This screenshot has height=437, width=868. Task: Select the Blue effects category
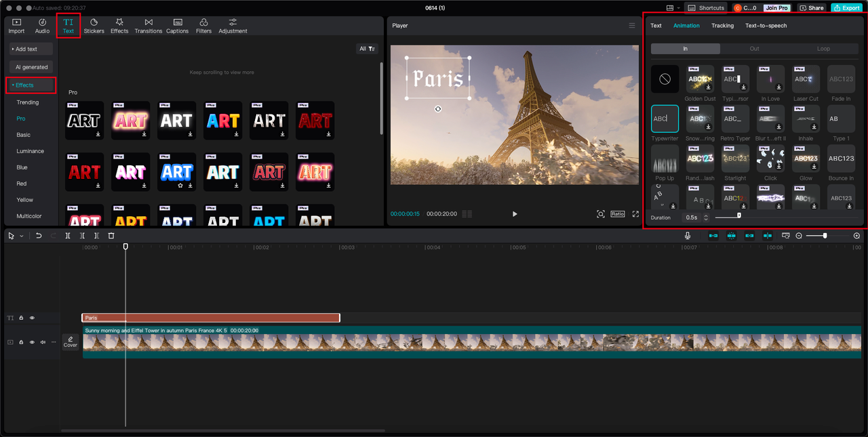[22, 167]
